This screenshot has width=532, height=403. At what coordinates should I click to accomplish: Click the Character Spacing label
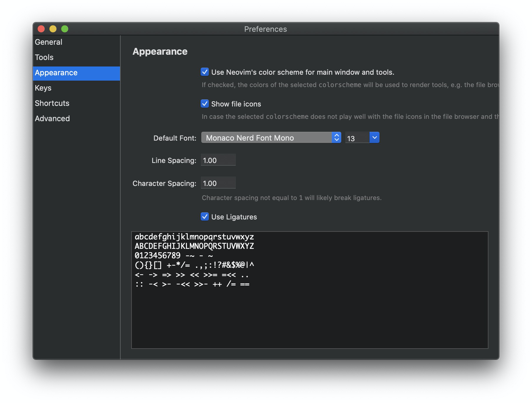(164, 183)
